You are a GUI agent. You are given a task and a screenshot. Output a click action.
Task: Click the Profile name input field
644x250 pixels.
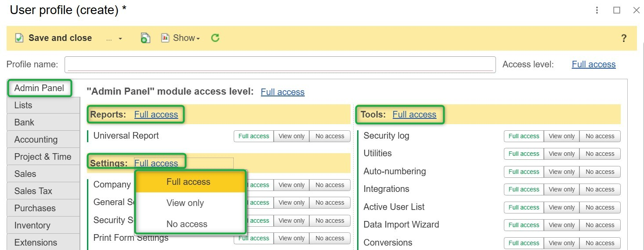280,65
